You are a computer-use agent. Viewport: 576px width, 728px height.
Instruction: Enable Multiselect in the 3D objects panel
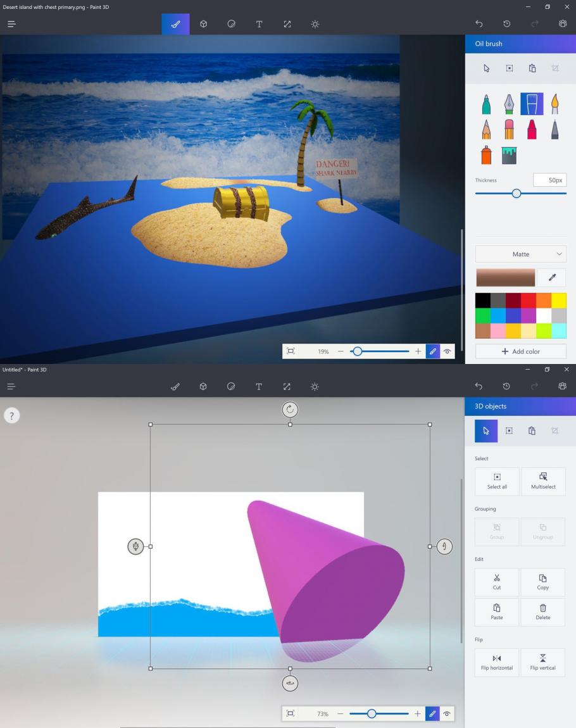pyautogui.click(x=542, y=481)
